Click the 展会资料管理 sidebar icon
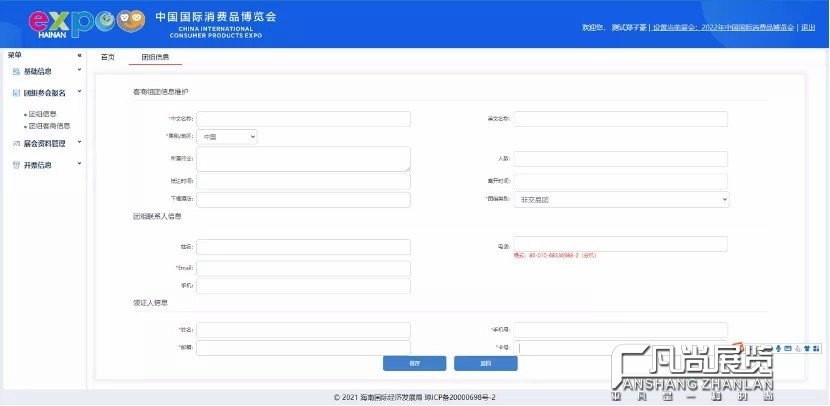Image resolution: width=830 pixels, height=406 pixels. (x=15, y=144)
